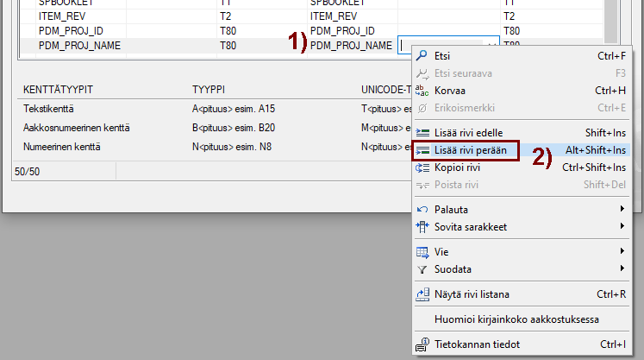Click the Vie export table icon
644x360 pixels.
pos(422,252)
